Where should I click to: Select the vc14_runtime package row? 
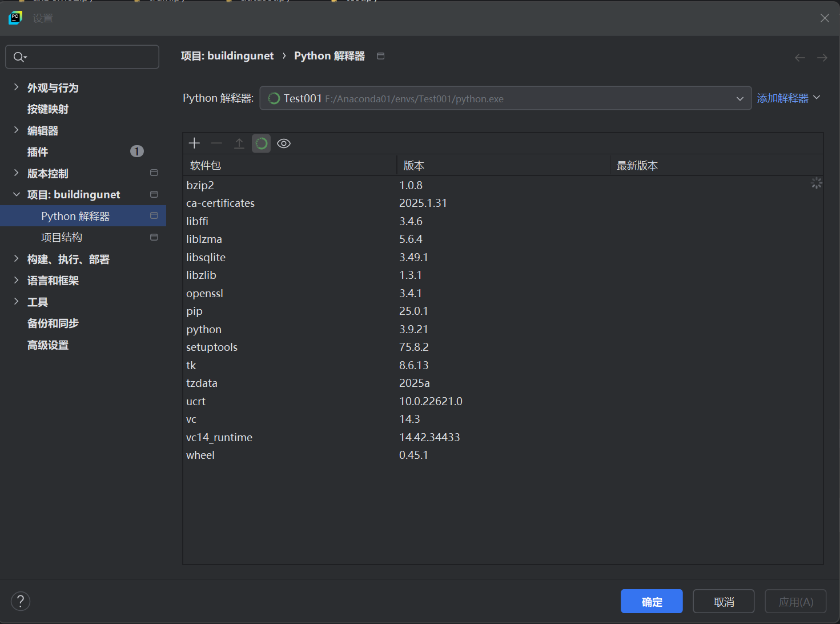pos(503,437)
